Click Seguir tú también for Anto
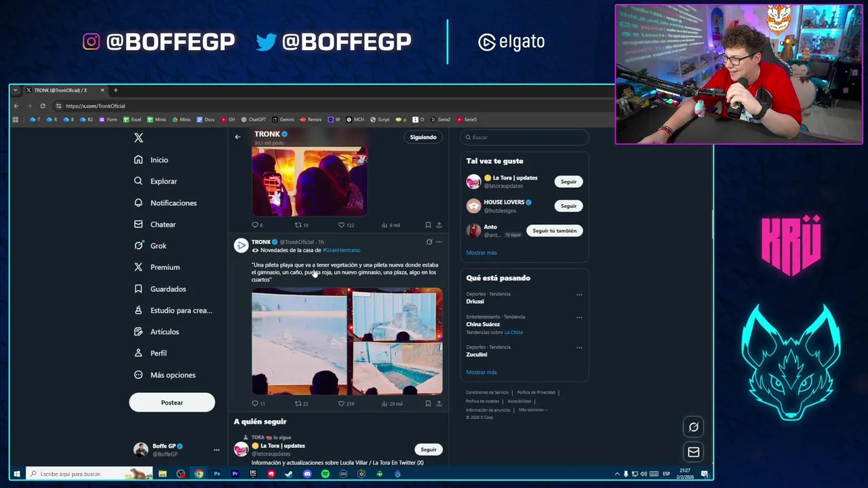868x488 pixels. point(554,230)
